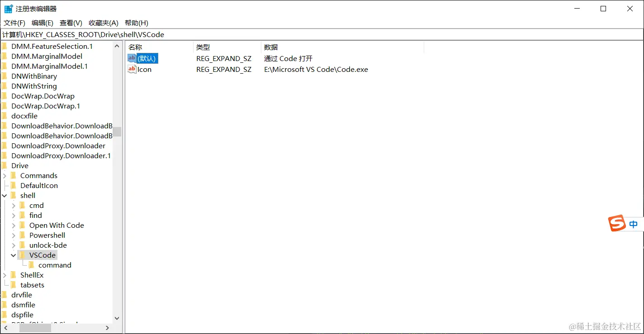Viewport: 644px width, 334px height.
Task: Select the Drive key in the tree
Action: pos(20,166)
